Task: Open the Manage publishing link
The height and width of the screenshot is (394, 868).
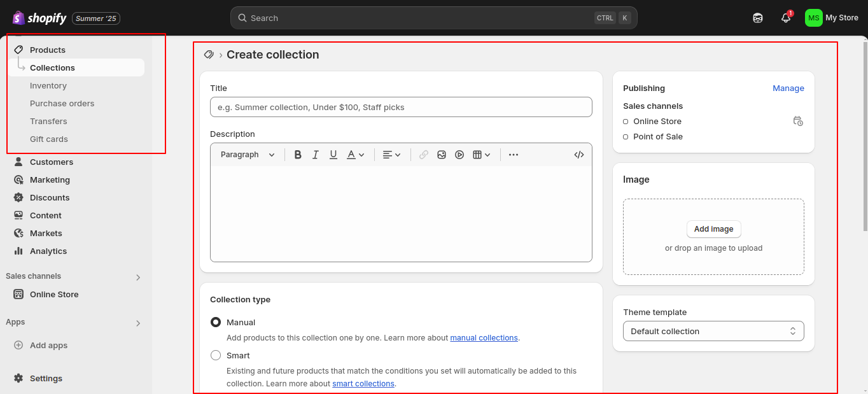Action: tap(788, 88)
